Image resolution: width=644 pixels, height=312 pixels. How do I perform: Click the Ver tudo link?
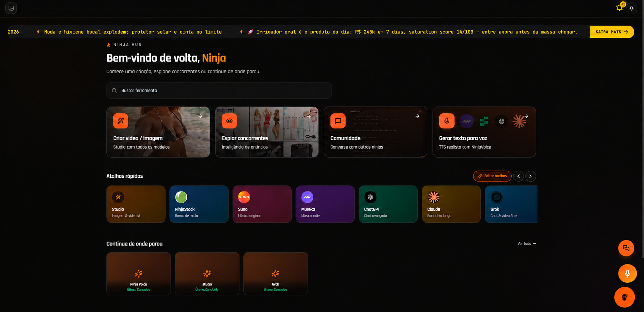pyautogui.click(x=526, y=244)
